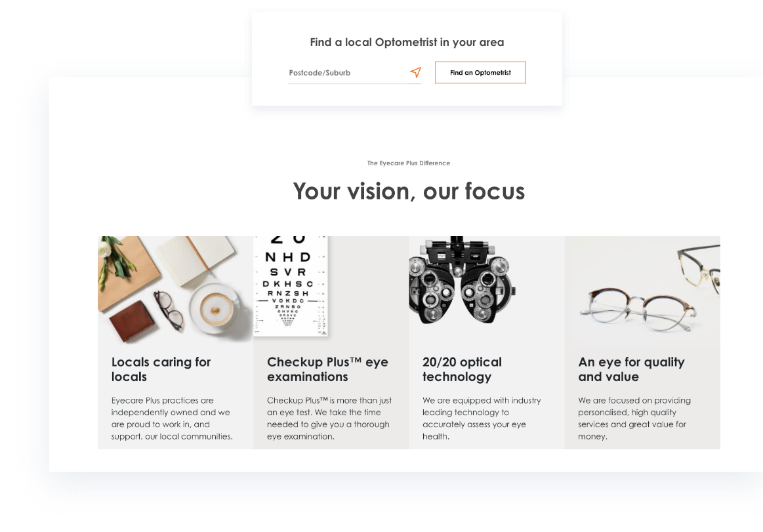Click the Eyecare Plus practices description text
The width and height of the screenshot is (763, 532).
(x=173, y=418)
